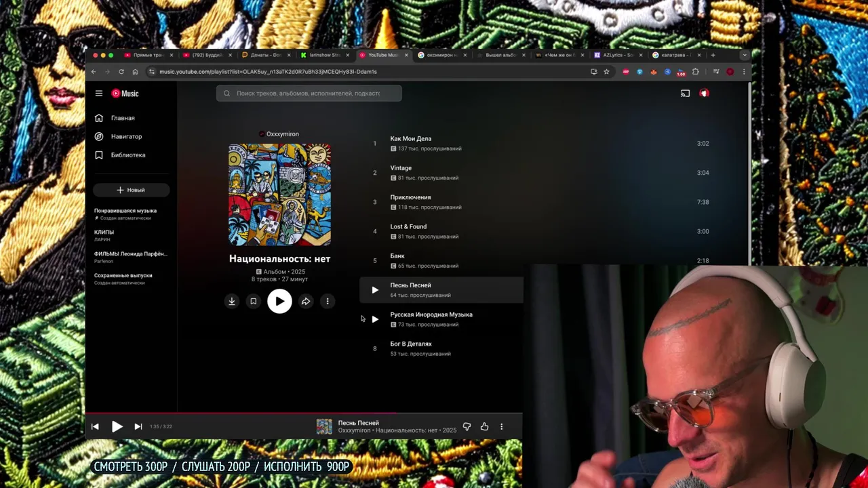Share the album with the share icon
This screenshot has height=488, width=868.
[x=306, y=302]
